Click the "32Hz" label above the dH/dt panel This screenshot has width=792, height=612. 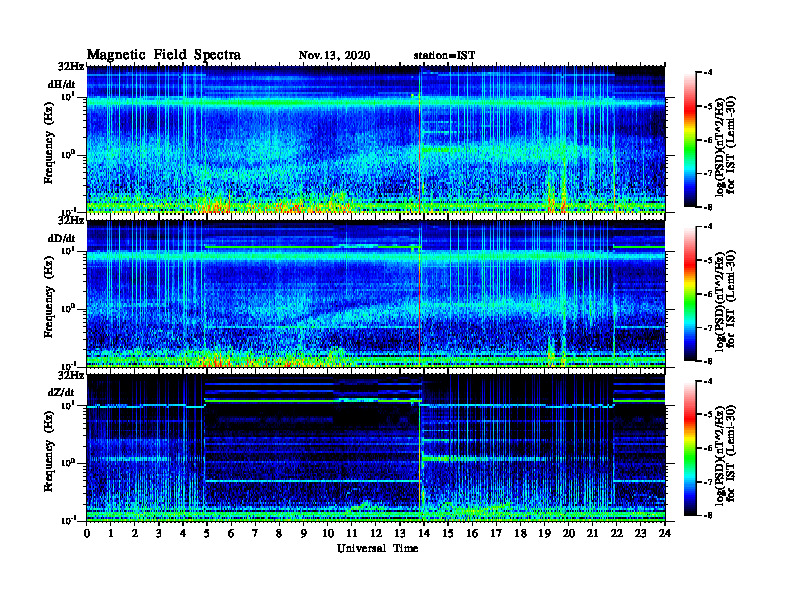coord(70,66)
